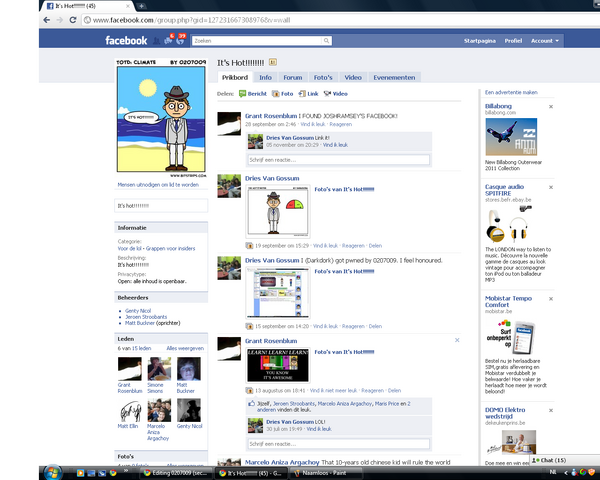Close the Billabong advertisement
This screenshot has height=480, width=600.
(551, 107)
